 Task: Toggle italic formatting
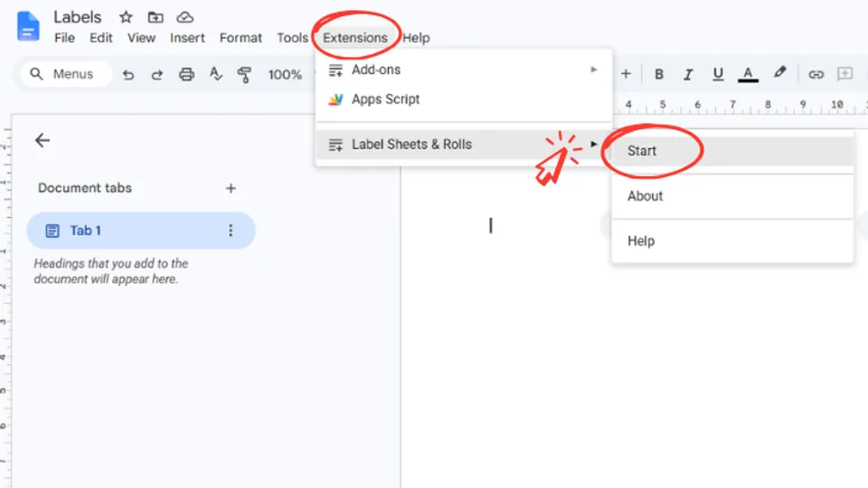(688, 74)
